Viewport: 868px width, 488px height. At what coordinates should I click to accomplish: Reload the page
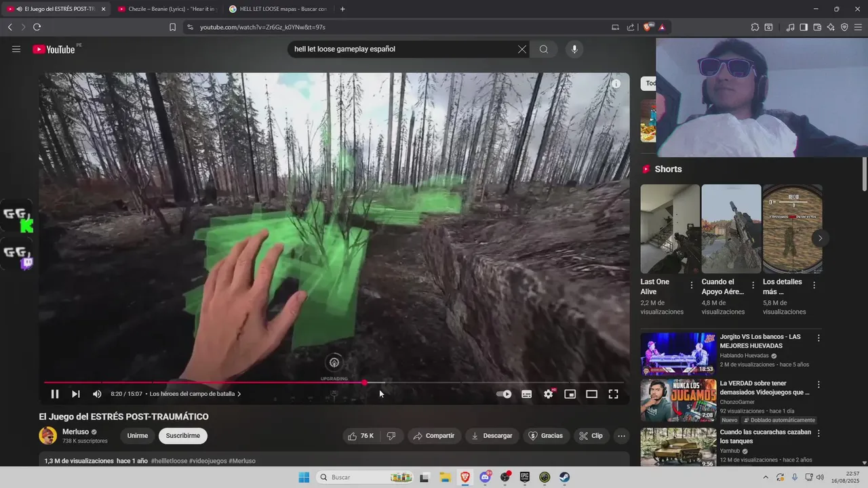37,27
